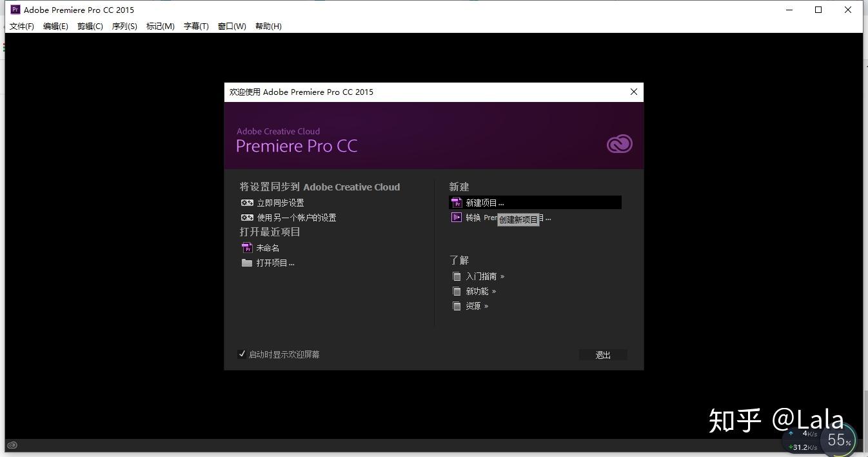
Task: Open the 未命名 recent project icon
Action: coord(247,248)
